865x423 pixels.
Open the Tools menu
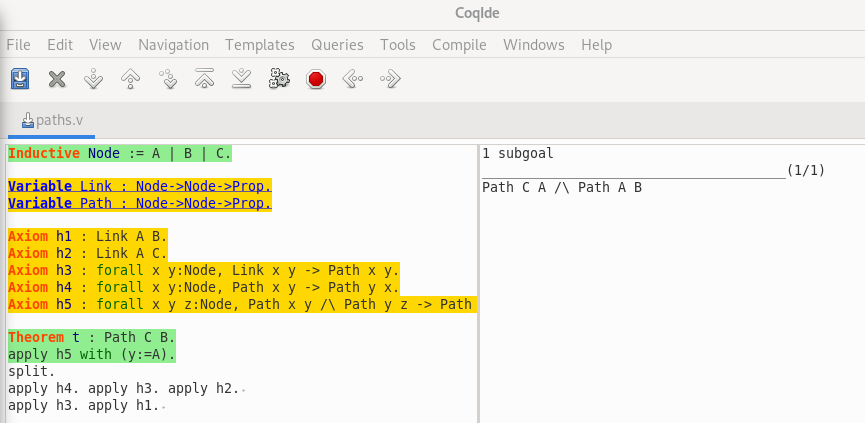pyautogui.click(x=398, y=45)
